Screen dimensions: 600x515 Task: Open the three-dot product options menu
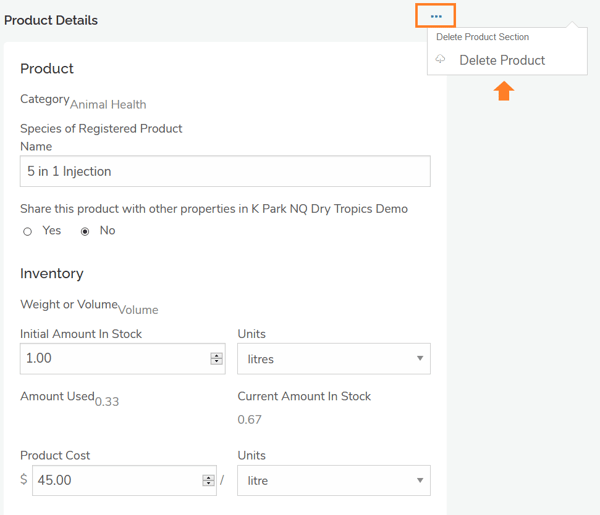pyautogui.click(x=436, y=16)
